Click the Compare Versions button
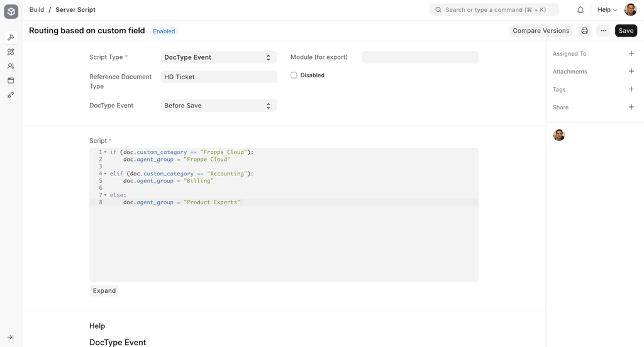This screenshot has height=347, width=644. 540,31
